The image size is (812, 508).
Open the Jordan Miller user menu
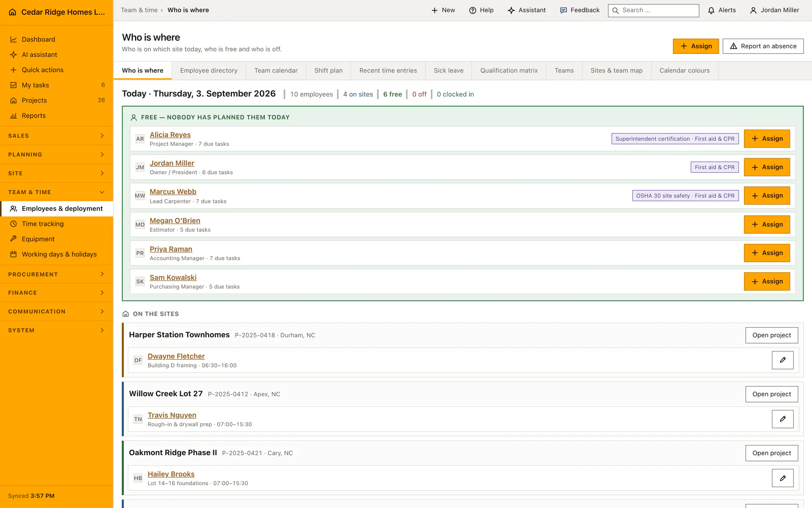(x=774, y=10)
